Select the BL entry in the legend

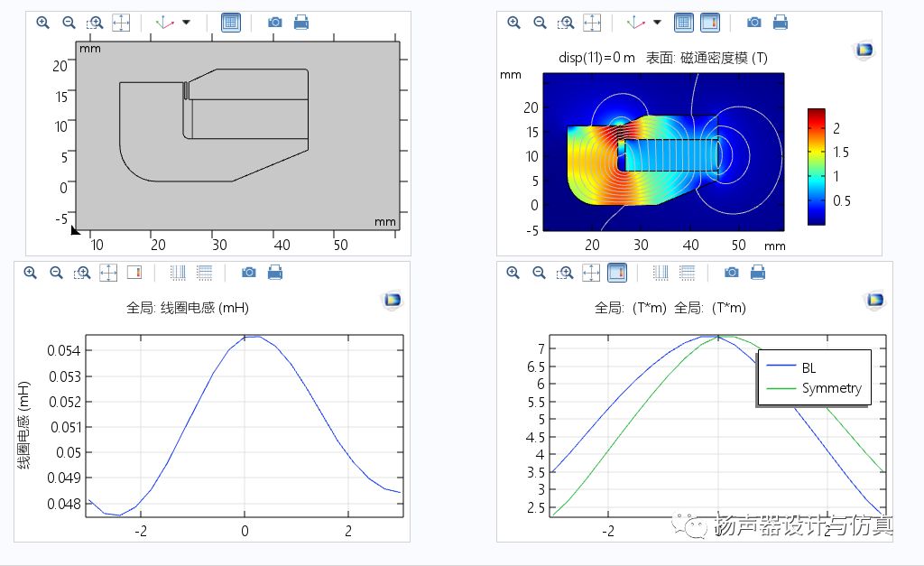coord(808,367)
